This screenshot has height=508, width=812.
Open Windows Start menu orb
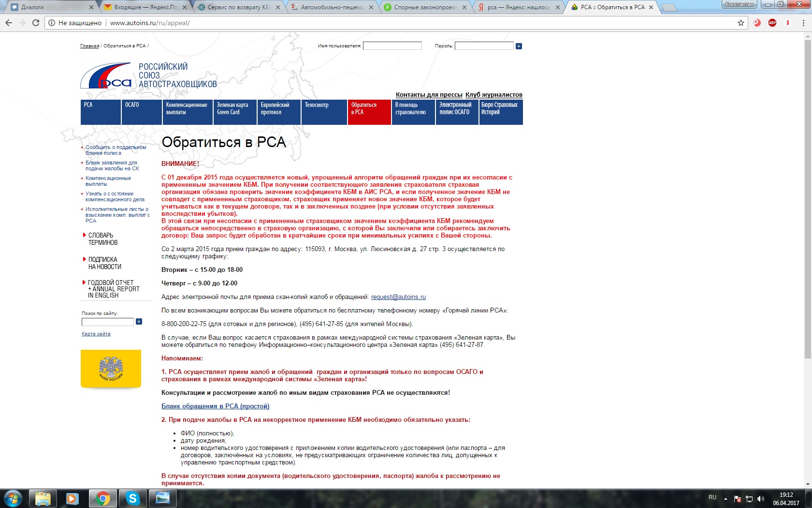[x=13, y=498]
